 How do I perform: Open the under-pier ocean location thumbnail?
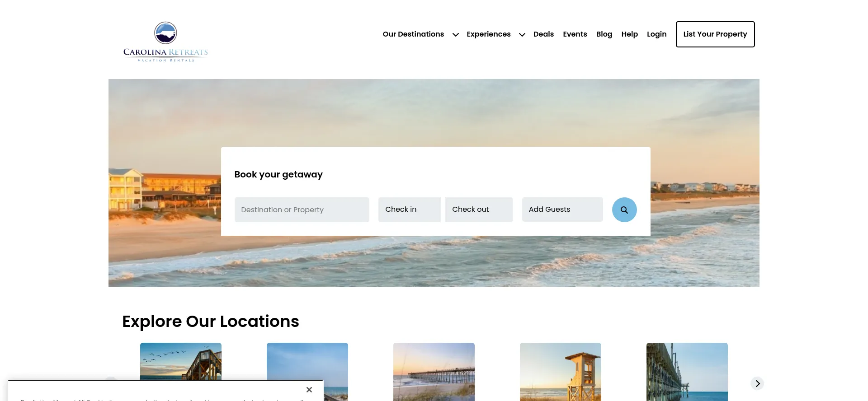click(x=687, y=372)
